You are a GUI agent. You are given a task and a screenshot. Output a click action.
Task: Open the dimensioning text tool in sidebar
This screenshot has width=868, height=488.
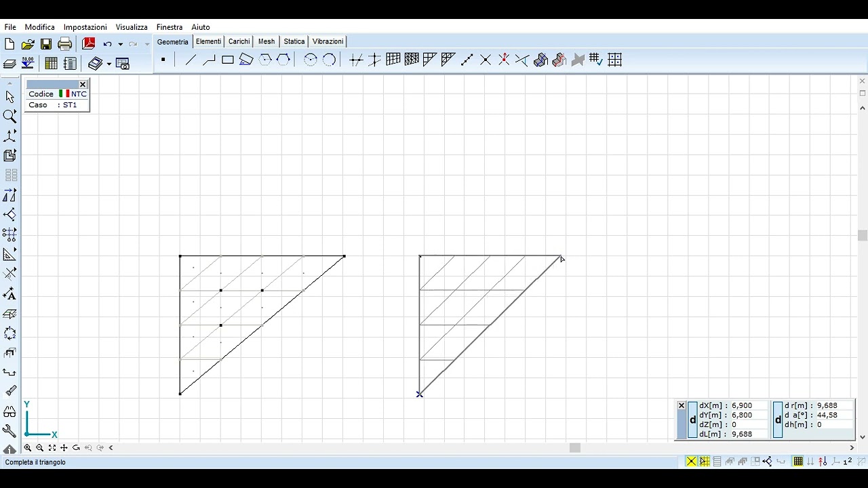(x=9, y=294)
